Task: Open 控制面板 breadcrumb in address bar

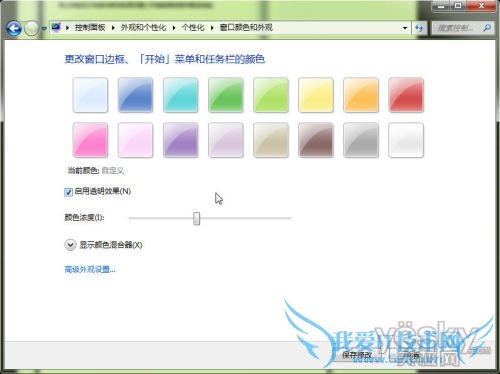Action: coord(90,27)
